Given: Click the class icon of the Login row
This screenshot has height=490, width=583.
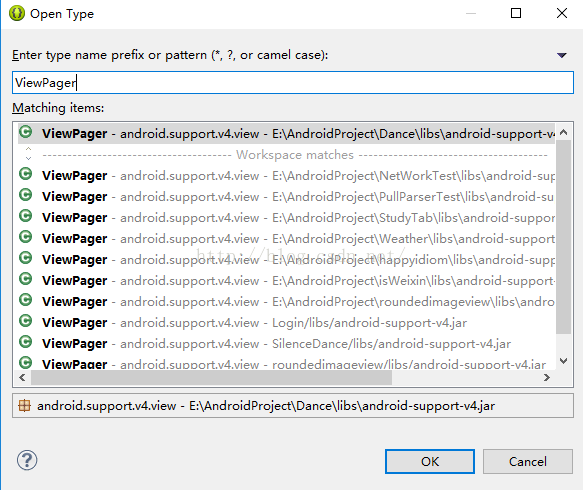Looking at the screenshot, I should click(26, 320).
